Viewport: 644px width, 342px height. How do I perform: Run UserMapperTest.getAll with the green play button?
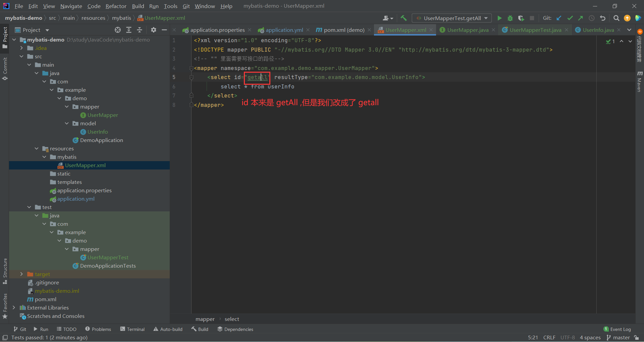coord(499,18)
